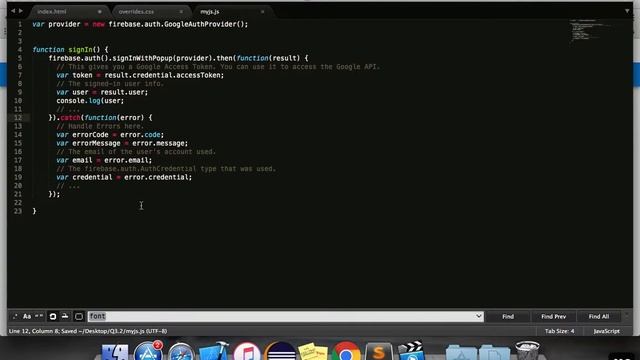This screenshot has width=640, height=360.
Task: Click line number 12 in gutter
Action: click(18, 118)
